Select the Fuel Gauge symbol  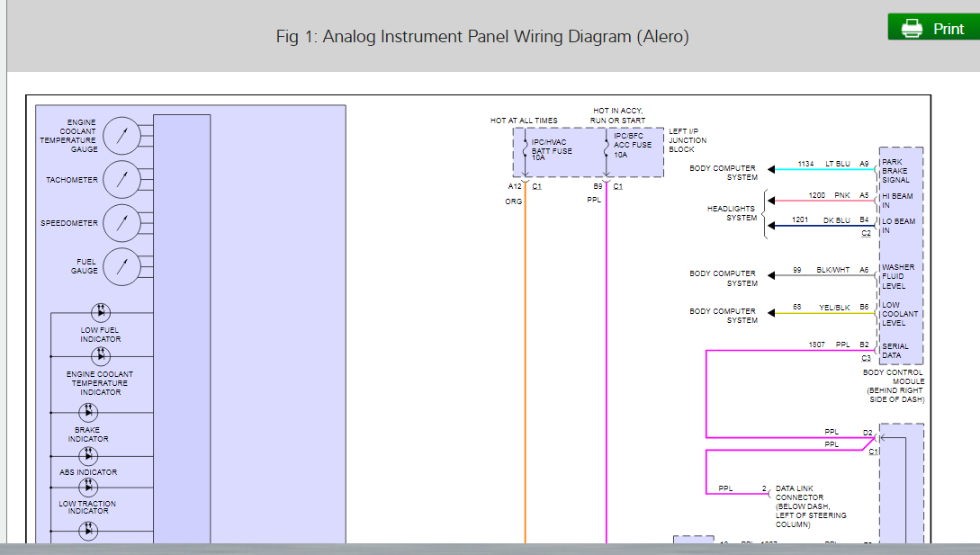click(x=121, y=267)
